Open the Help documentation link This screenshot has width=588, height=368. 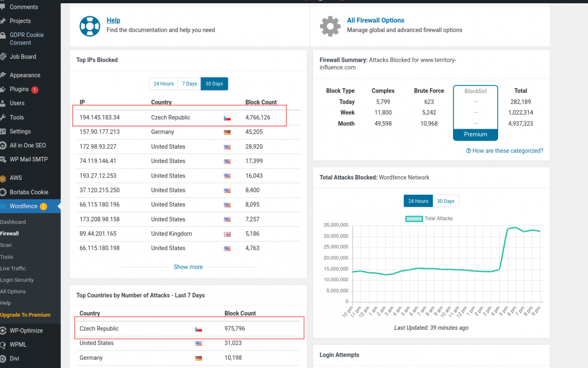coord(113,20)
